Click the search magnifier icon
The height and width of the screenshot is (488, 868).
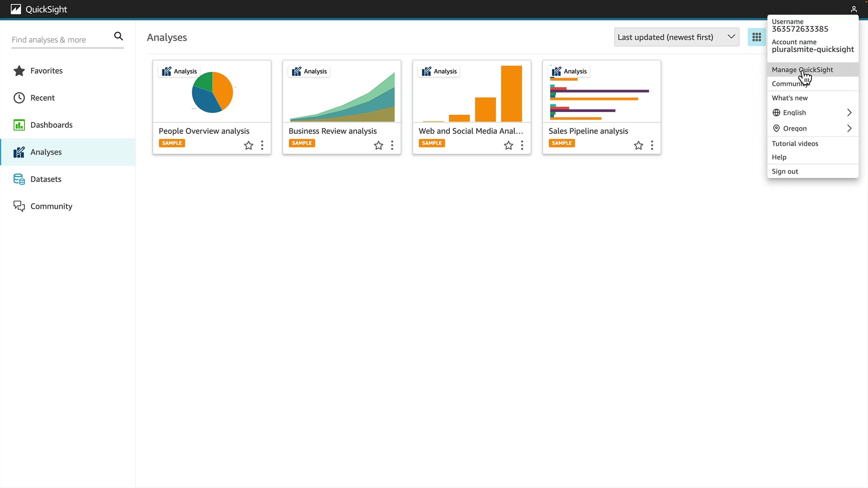(118, 36)
